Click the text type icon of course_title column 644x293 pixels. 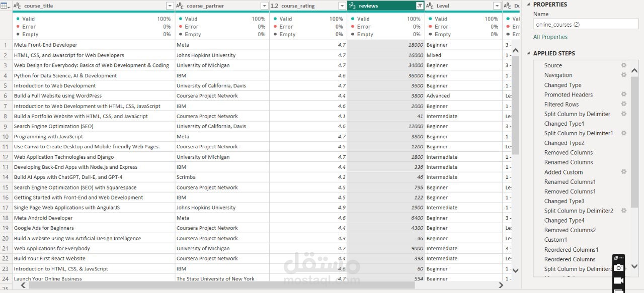tap(17, 6)
